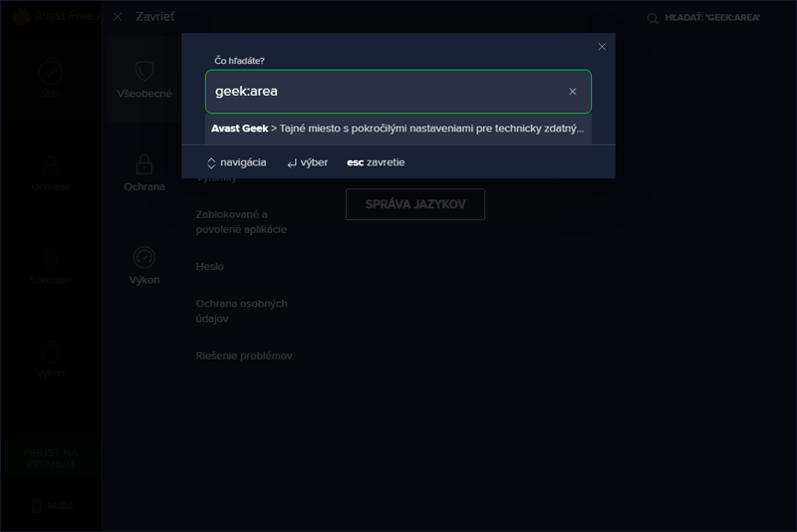Image resolution: width=797 pixels, height=532 pixels.
Task: Go to Stav in main sidebar
Action: click(x=51, y=80)
